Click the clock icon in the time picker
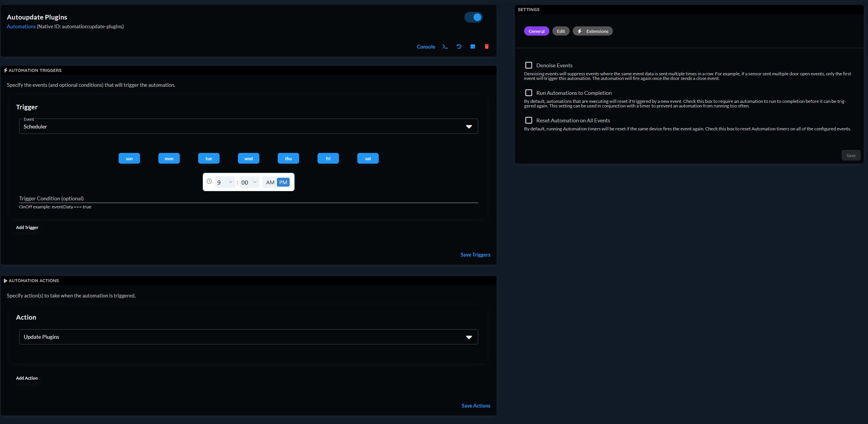The image size is (868, 424). click(209, 182)
